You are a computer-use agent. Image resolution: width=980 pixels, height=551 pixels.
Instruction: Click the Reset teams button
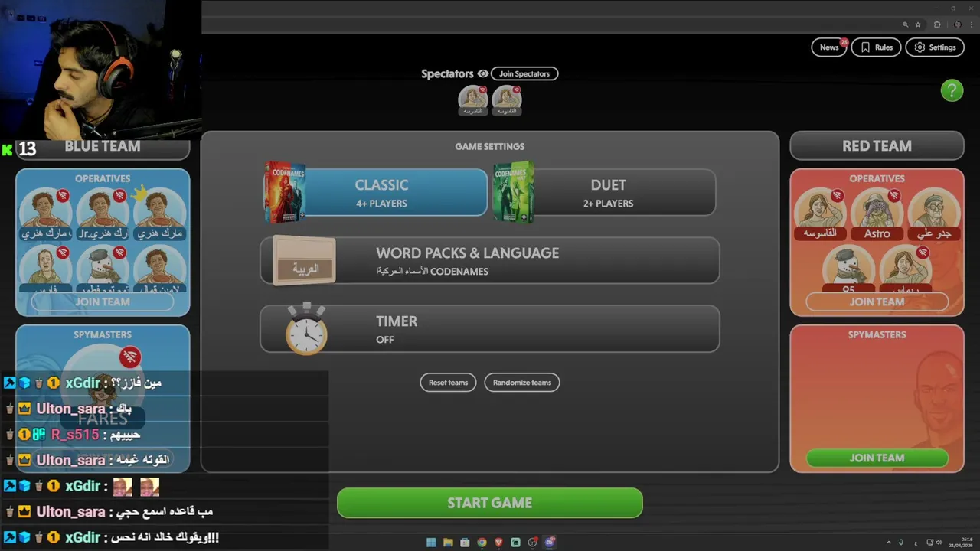[448, 383]
